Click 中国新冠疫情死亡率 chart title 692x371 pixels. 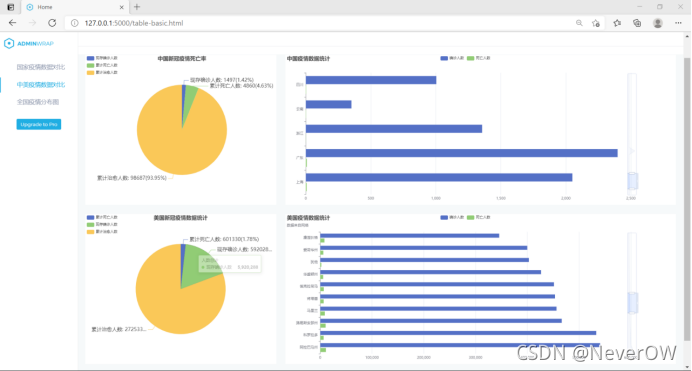[182, 59]
